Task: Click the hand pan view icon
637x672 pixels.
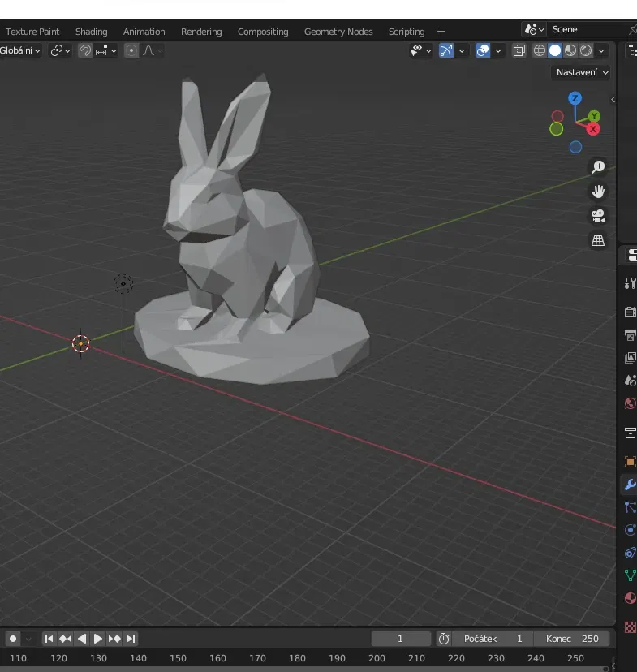Action: click(598, 192)
